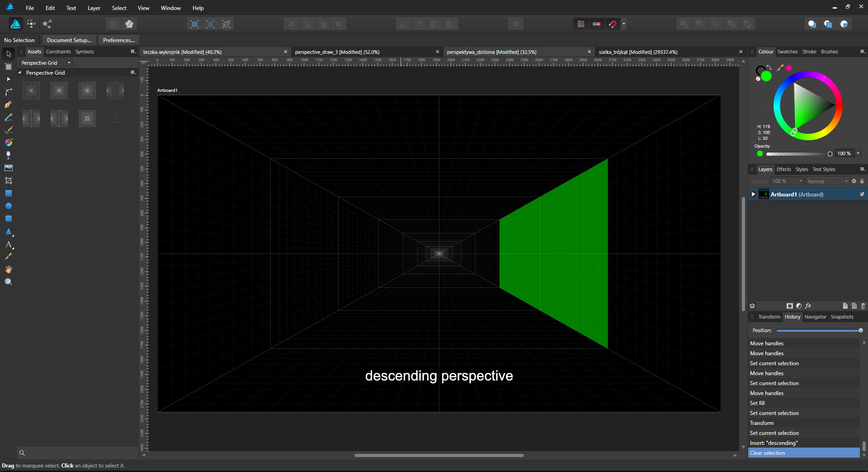Select the Hand view tool
The width and height of the screenshot is (868, 472).
tap(8, 269)
